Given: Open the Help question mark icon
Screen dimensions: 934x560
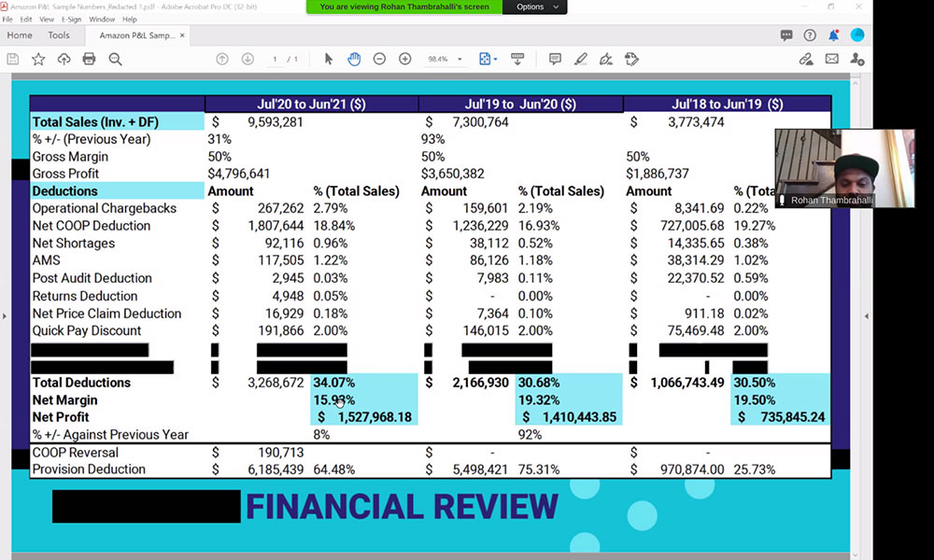Looking at the screenshot, I should [x=810, y=35].
